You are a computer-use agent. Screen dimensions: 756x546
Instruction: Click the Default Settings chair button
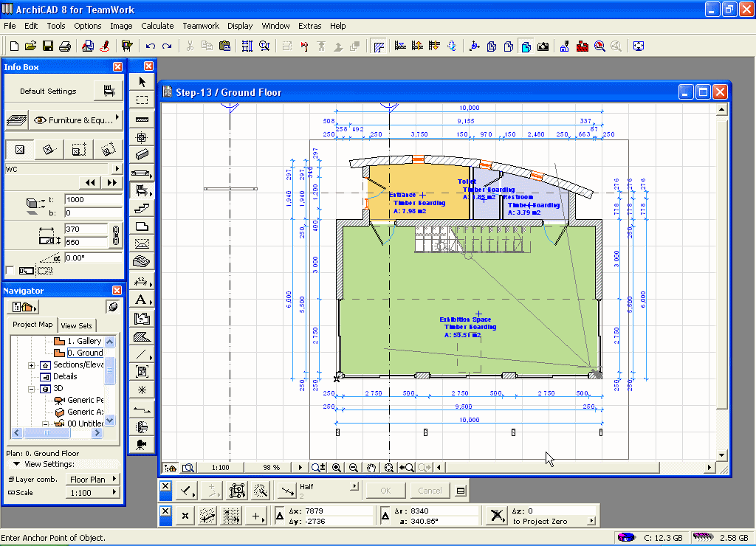109,91
